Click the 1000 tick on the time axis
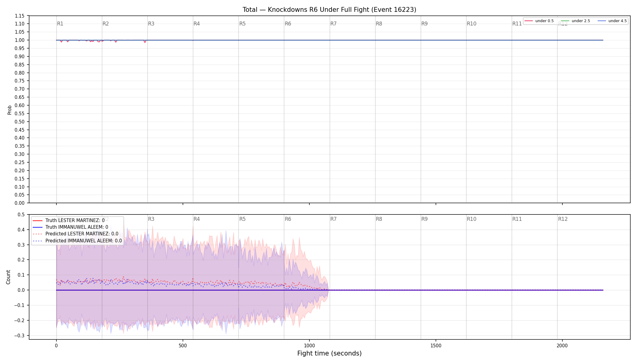 point(309,345)
